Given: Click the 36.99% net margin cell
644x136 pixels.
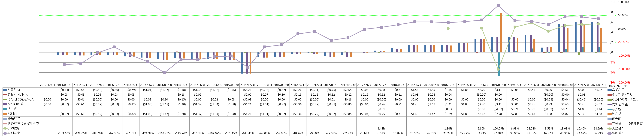Looking at the screenshot, I should pos(598,133).
